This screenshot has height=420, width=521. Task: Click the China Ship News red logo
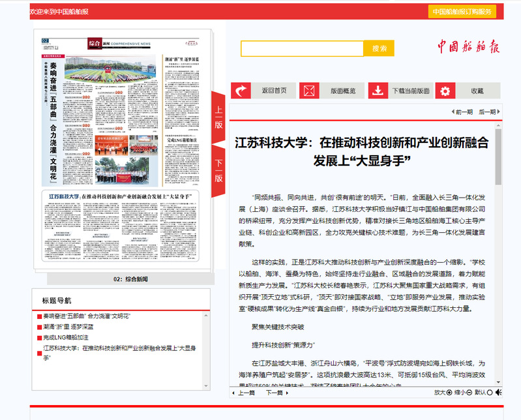tap(468, 47)
